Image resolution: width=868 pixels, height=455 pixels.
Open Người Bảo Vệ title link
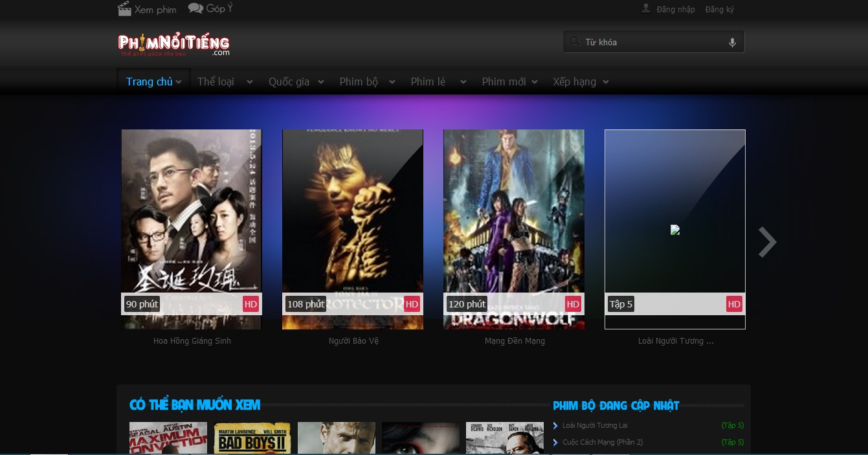click(353, 341)
